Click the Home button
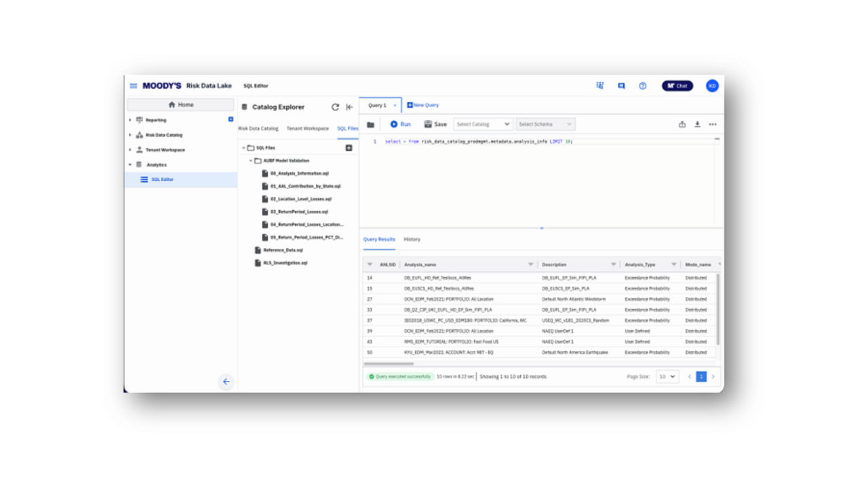 click(x=181, y=104)
